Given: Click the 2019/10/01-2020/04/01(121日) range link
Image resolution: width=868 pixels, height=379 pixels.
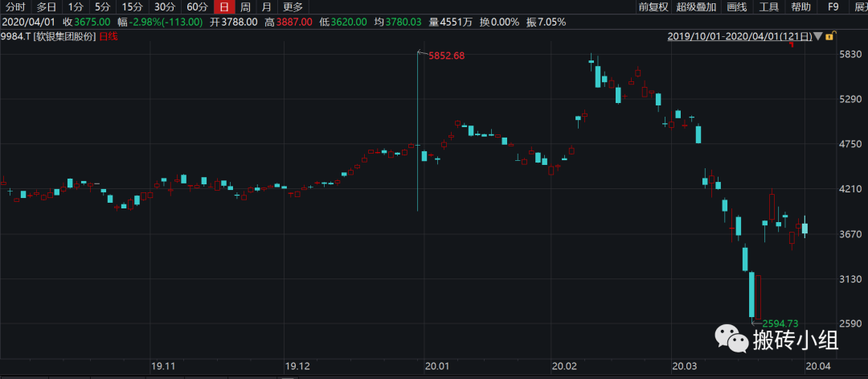Looking at the screenshot, I should (x=740, y=36).
